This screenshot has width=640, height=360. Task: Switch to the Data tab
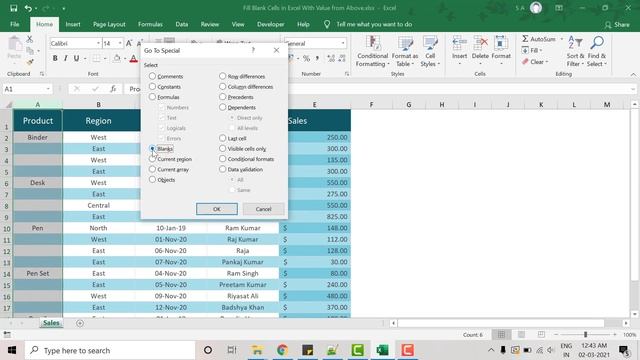click(x=182, y=24)
